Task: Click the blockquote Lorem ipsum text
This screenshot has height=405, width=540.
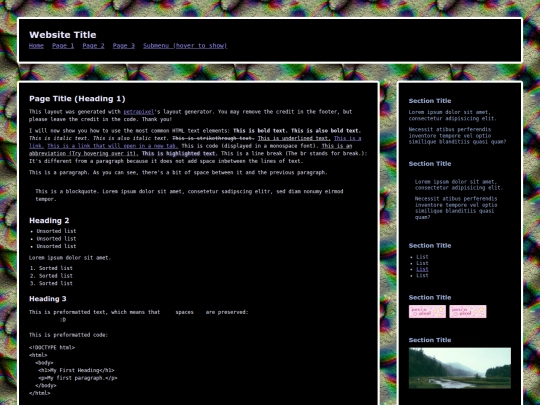Action: (189, 195)
